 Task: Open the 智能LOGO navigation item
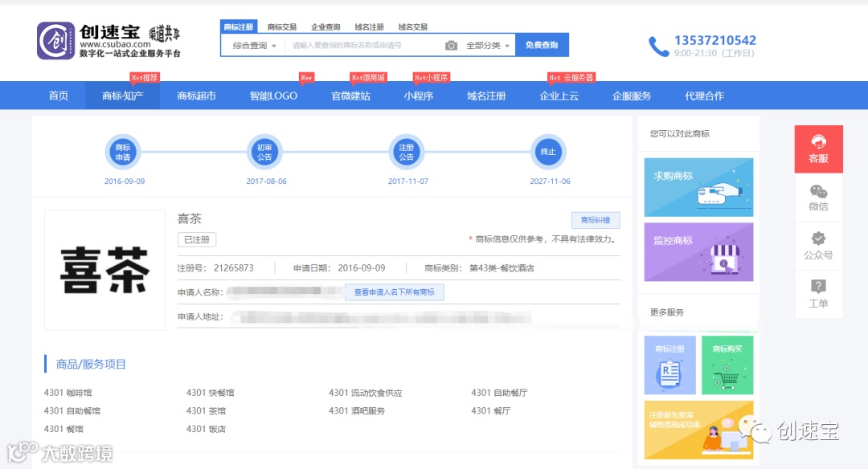click(273, 96)
